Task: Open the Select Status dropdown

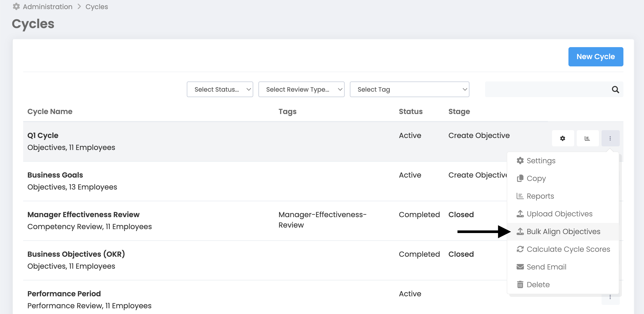Action: click(x=220, y=90)
